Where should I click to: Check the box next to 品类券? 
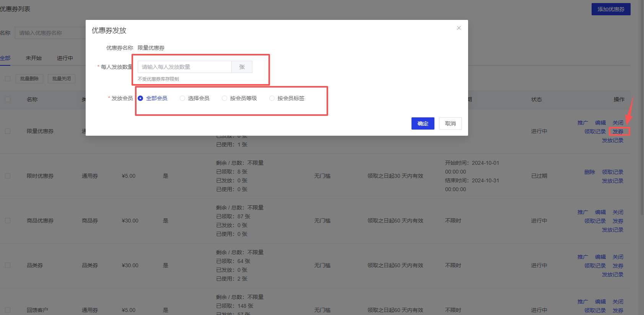click(8, 265)
